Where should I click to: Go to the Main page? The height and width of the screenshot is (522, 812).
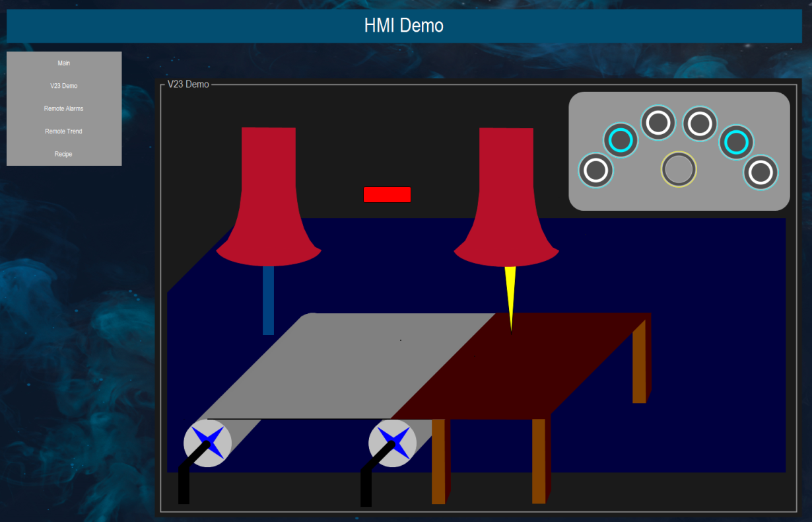63,63
